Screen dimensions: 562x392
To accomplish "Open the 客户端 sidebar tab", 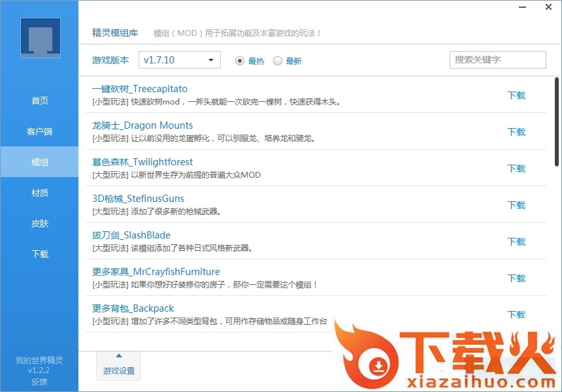I will pyautogui.click(x=40, y=131).
